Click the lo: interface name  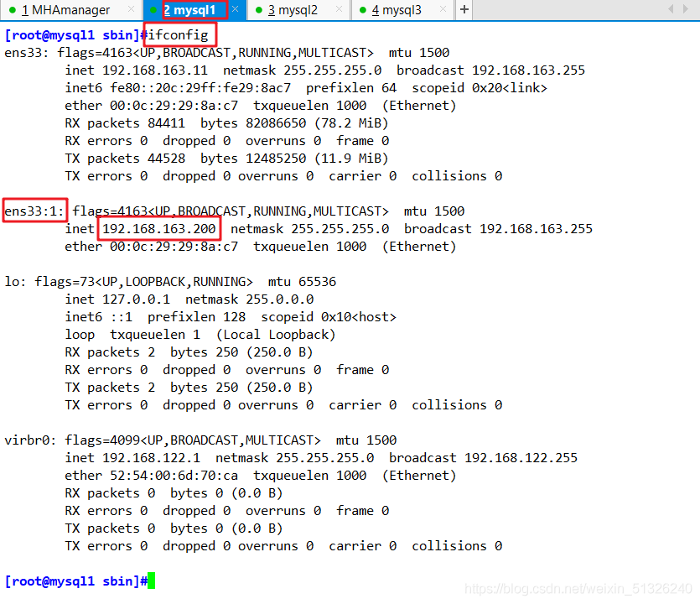pyautogui.click(x=15, y=282)
